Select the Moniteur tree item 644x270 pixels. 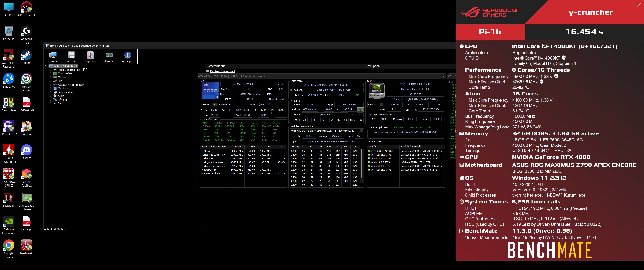pyautogui.click(x=63, y=88)
